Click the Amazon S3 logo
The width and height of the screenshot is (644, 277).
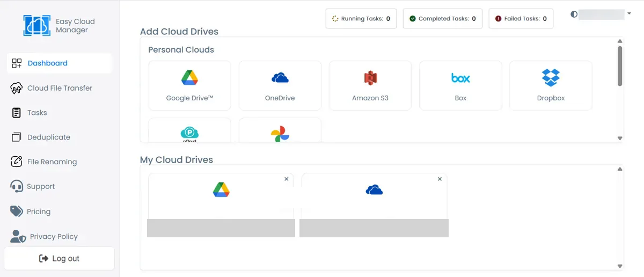[370, 78]
